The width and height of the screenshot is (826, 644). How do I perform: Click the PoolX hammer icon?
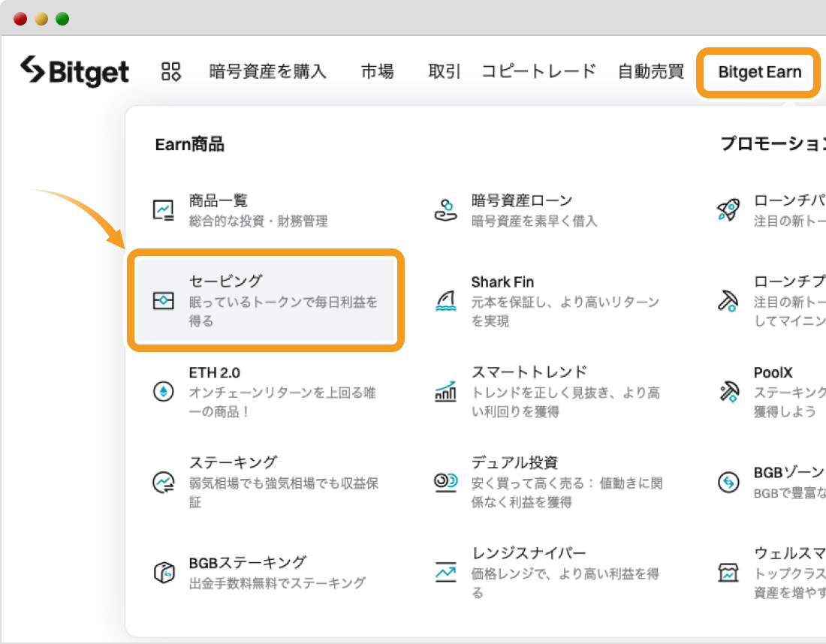pos(729,392)
